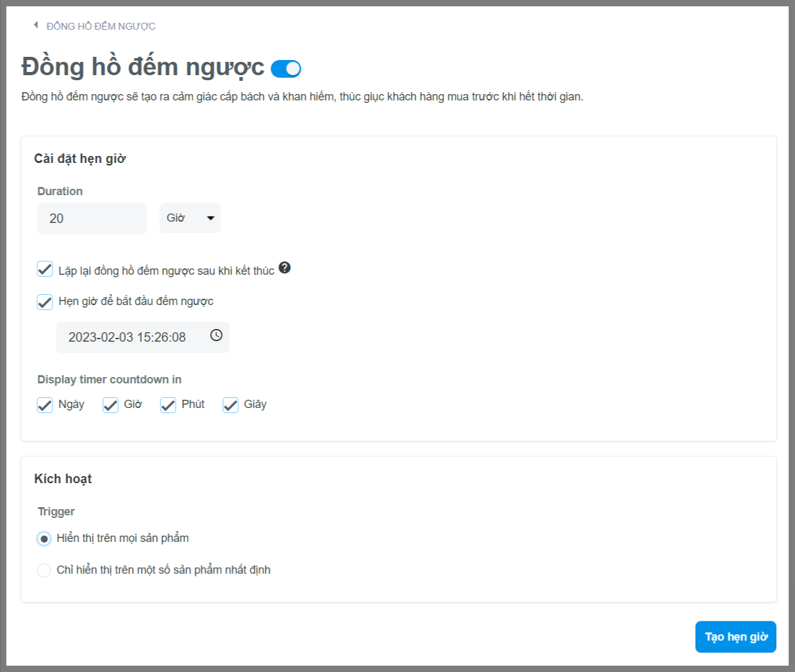The width and height of the screenshot is (795, 672).
Task: Open the Giờ duration unit dropdown
Action: (189, 219)
